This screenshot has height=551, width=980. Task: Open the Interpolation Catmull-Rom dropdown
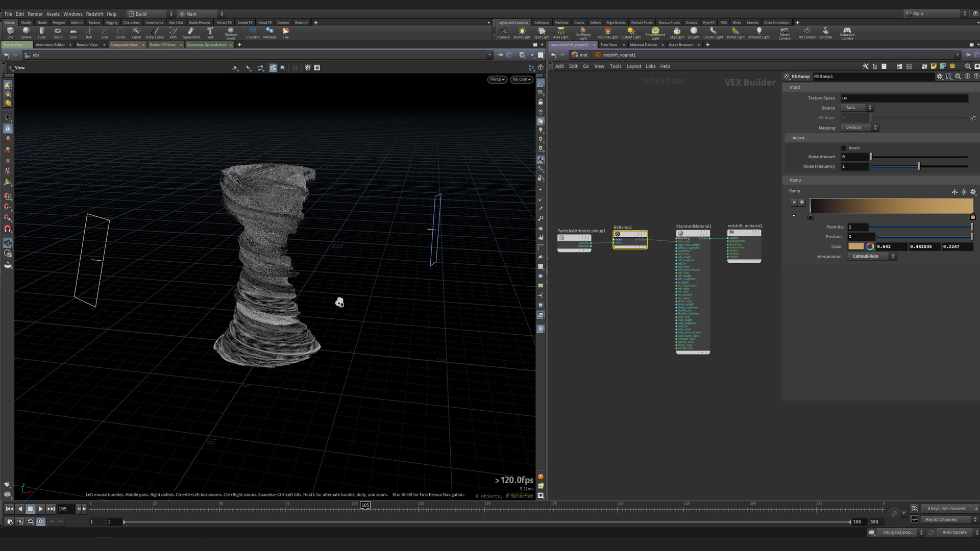click(x=872, y=256)
